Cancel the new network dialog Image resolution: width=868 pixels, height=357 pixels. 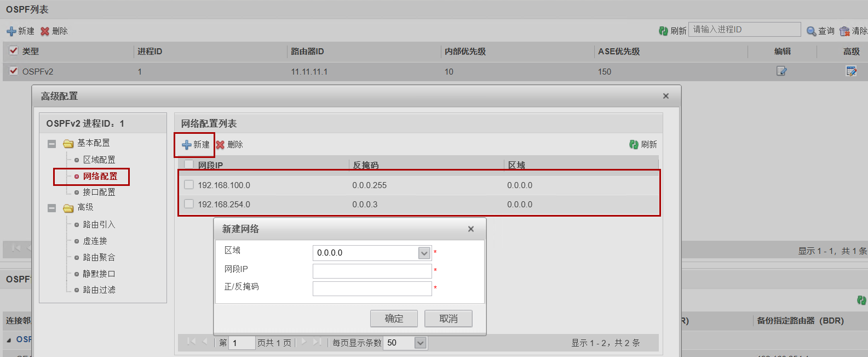[x=448, y=319]
